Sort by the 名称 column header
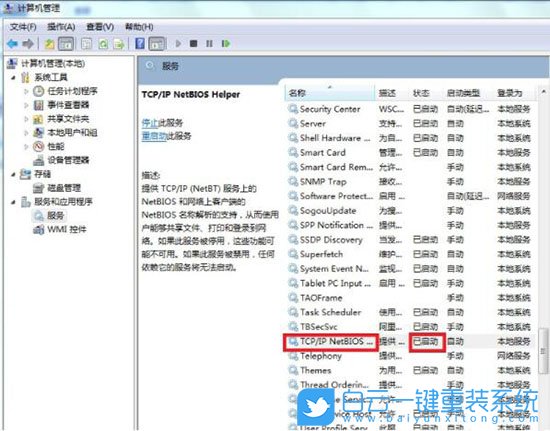This screenshot has height=431, width=550. (330, 93)
